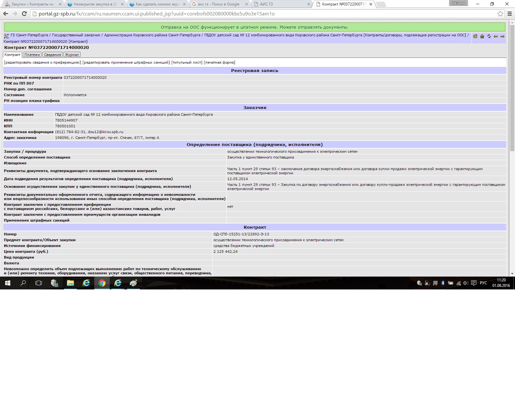
Task: Open the Windows Start menu
Action: click(x=8, y=283)
